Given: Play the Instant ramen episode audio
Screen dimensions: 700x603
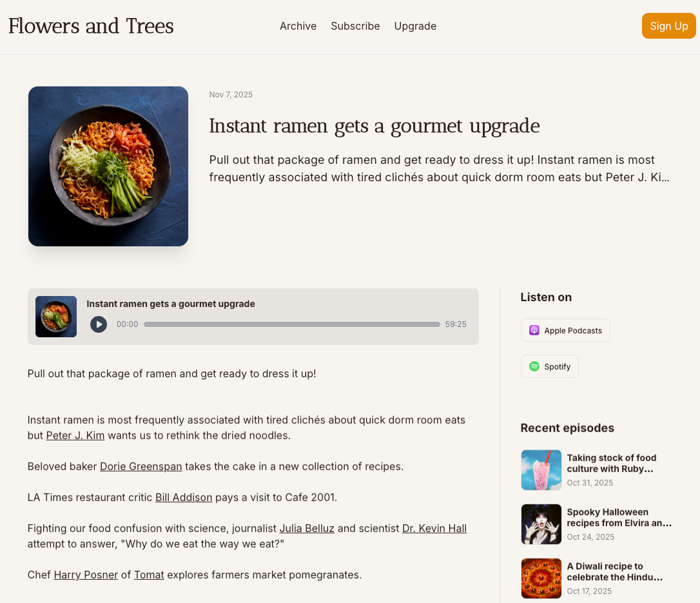Looking at the screenshot, I should pyautogui.click(x=98, y=324).
